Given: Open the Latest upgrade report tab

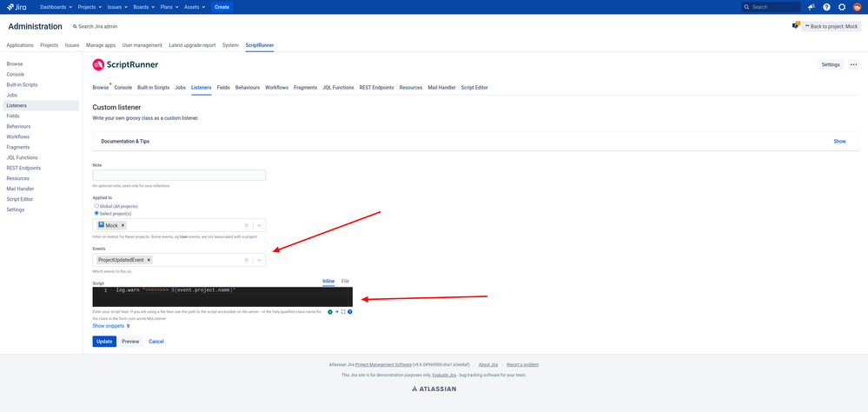Looking at the screenshot, I should 192,45.
